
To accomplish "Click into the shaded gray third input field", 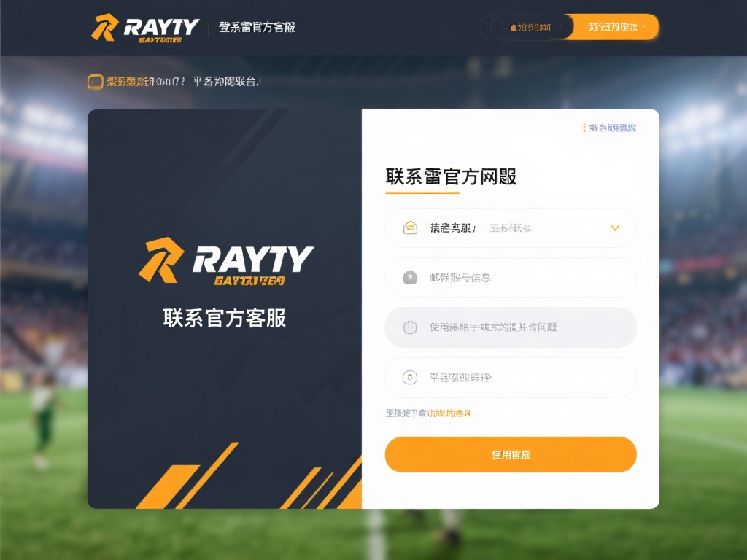I will click(x=518, y=327).
